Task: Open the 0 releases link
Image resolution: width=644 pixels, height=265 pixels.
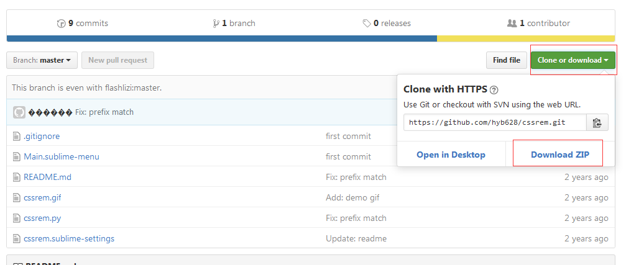Action: tap(387, 24)
